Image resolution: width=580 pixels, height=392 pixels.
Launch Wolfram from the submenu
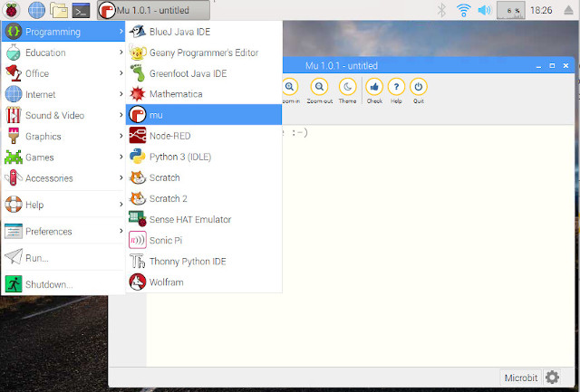tap(204, 282)
